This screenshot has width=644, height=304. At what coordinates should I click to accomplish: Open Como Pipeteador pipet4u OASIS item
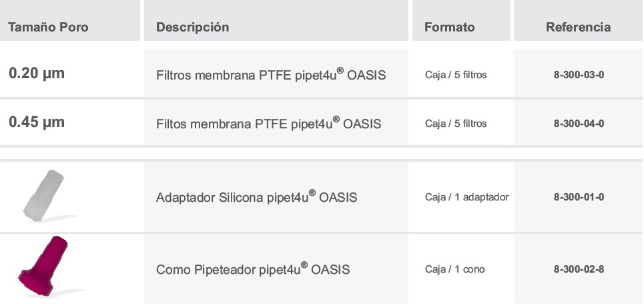[253, 270]
